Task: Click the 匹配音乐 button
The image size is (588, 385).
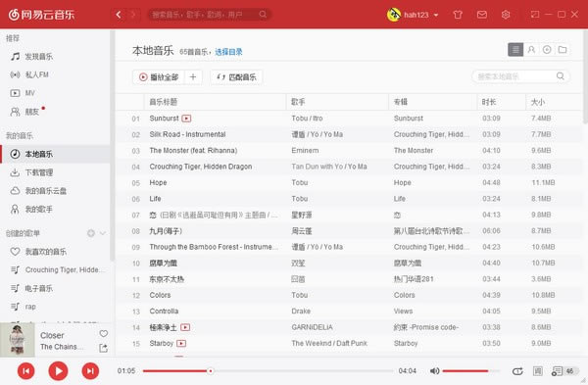Action: click(x=236, y=77)
